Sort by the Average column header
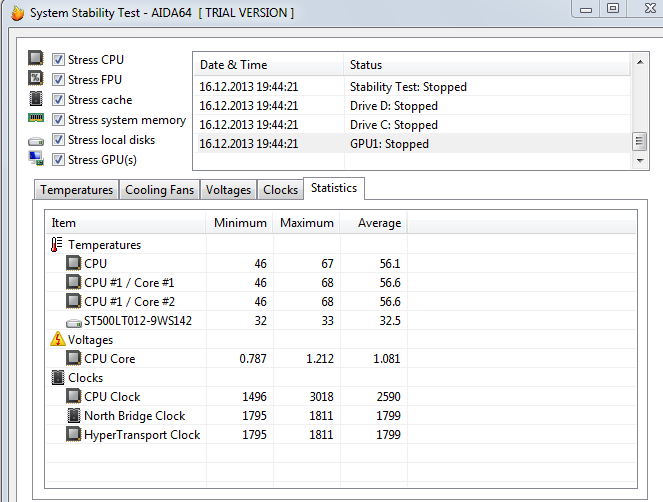Image resolution: width=663 pixels, height=502 pixels. (374, 223)
